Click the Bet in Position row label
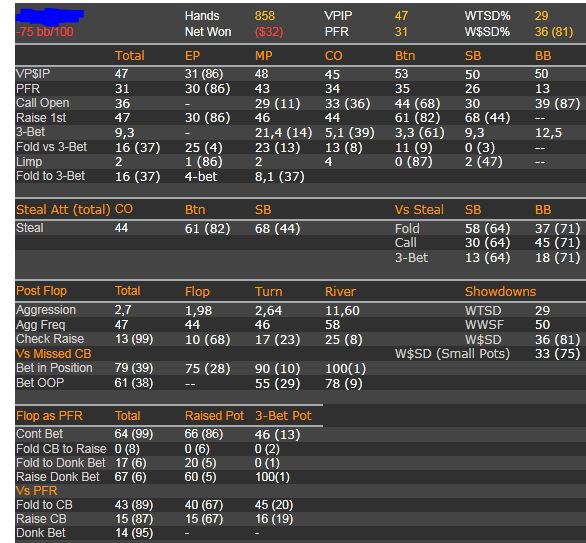This screenshot has width=586, height=543. click(54, 368)
